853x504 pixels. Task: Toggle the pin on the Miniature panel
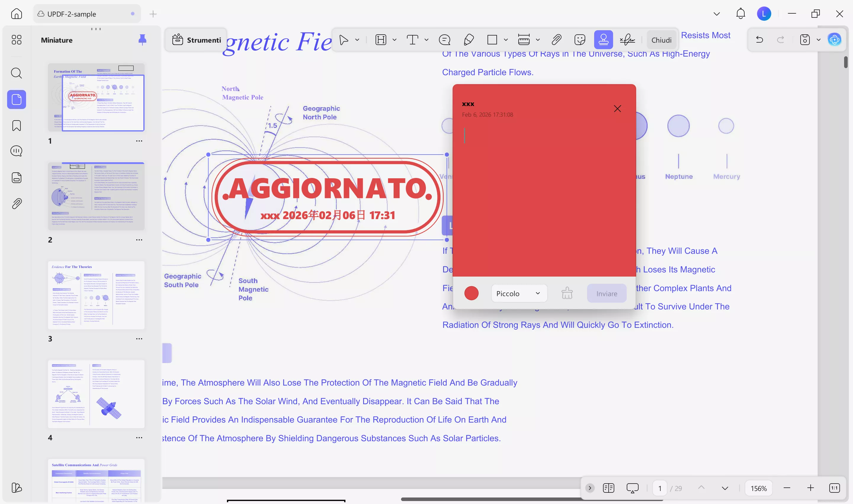142,40
